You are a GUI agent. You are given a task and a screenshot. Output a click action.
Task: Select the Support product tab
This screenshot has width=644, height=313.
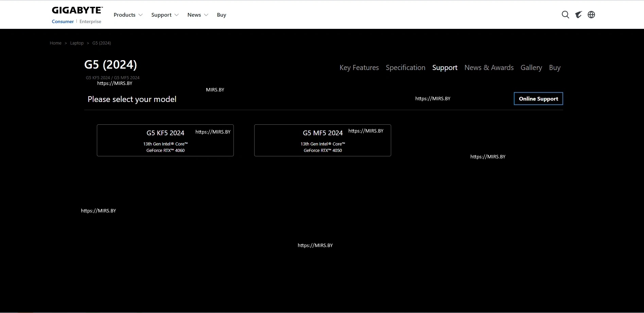click(445, 68)
